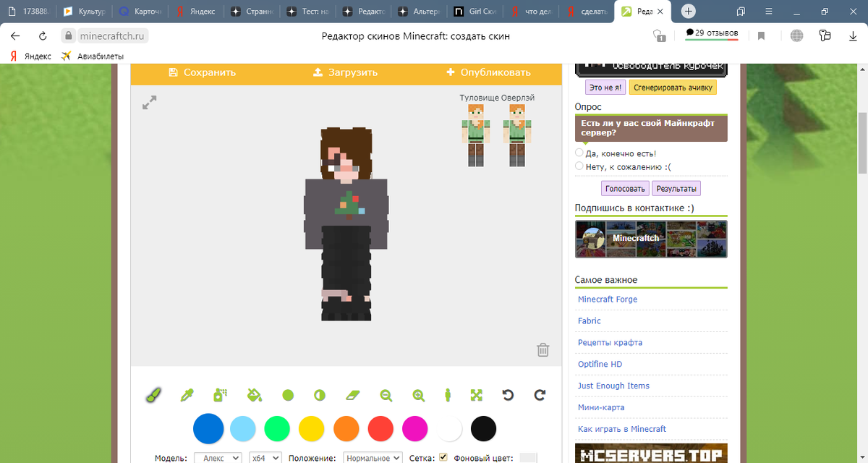This screenshot has width=868, height=463.
Task: Open 'Как играть в Minecraft' link
Action: tap(622, 429)
